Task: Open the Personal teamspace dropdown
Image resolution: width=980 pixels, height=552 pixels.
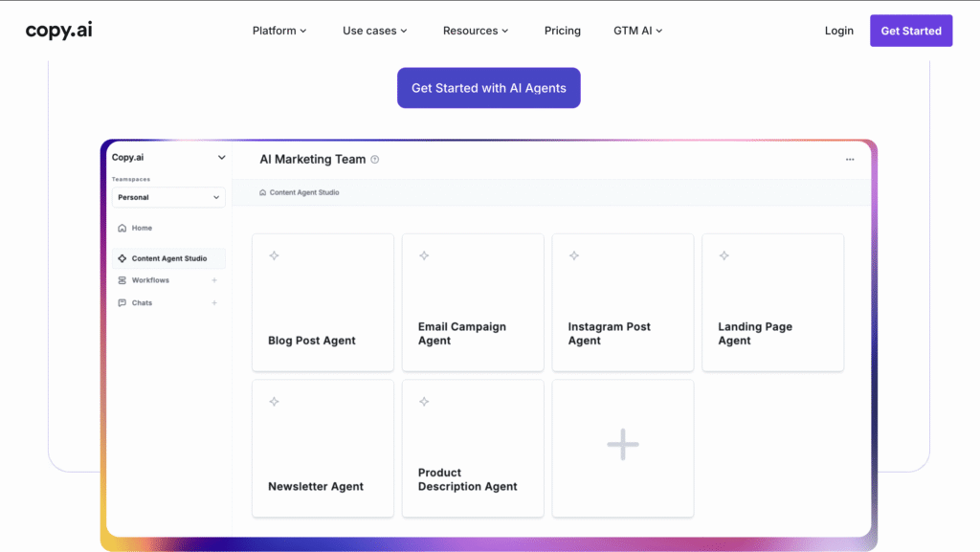Action: pyautogui.click(x=168, y=197)
